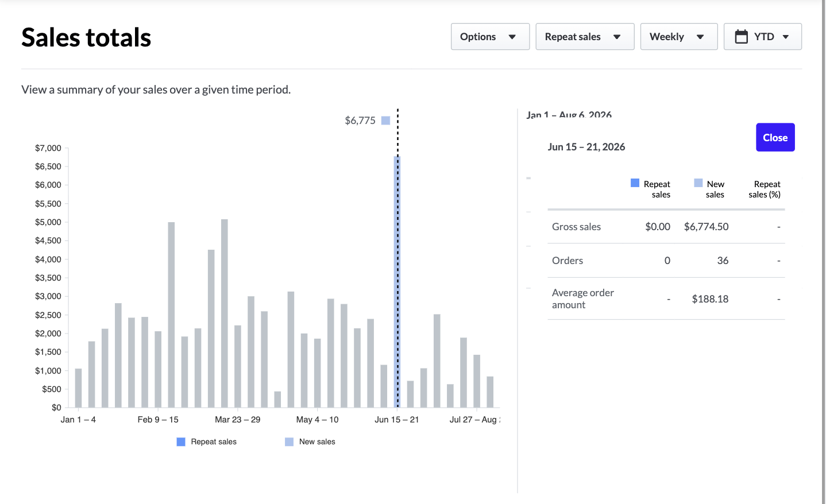The height and width of the screenshot is (504, 826).
Task: Click the $0.00 repeat gross sales value
Action: click(x=658, y=227)
